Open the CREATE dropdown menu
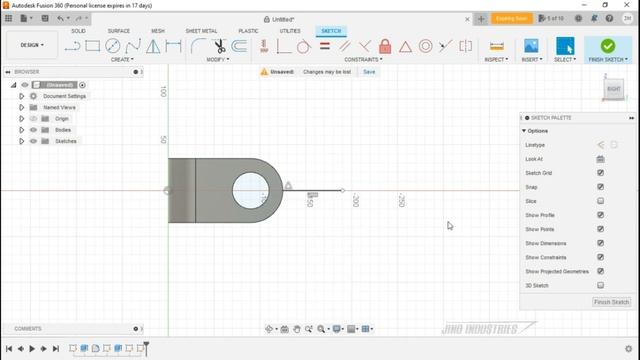The width and height of the screenshot is (640, 360). click(x=122, y=60)
